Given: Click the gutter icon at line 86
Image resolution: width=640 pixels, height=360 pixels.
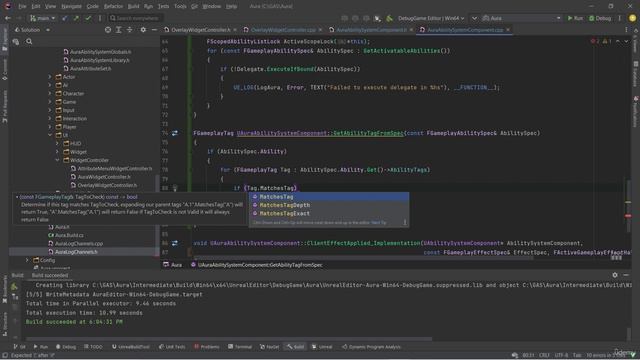Looking at the screenshot, I should pyautogui.click(x=175, y=243).
